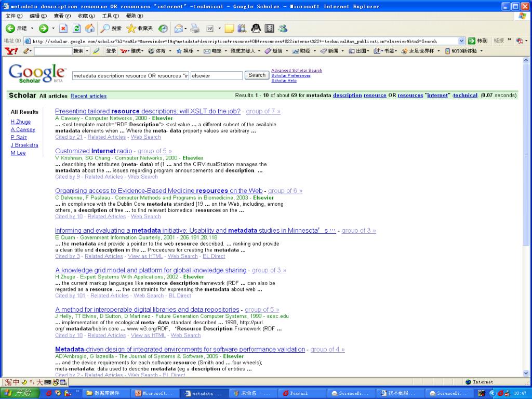Viewport: 532px width, 399px height.
Task: Click the browser Back arrow icon
Action: (10, 29)
